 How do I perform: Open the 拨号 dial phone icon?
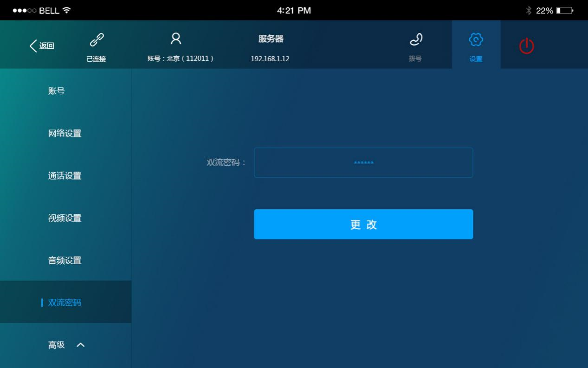[415, 41]
